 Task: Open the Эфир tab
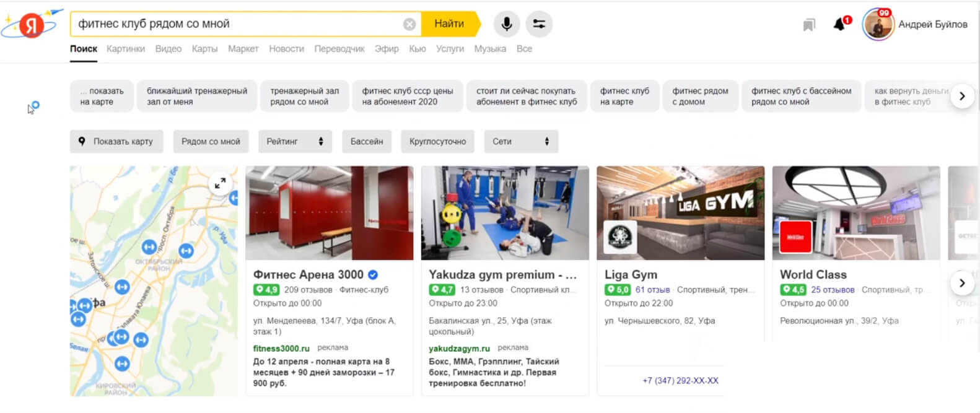[387, 49]
